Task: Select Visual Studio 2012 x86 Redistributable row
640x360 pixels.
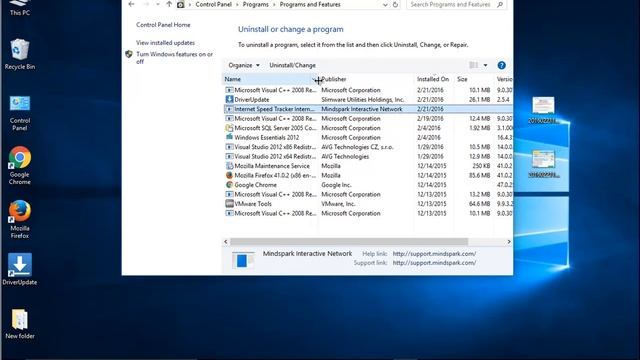Action: click(x=368, y=147)
